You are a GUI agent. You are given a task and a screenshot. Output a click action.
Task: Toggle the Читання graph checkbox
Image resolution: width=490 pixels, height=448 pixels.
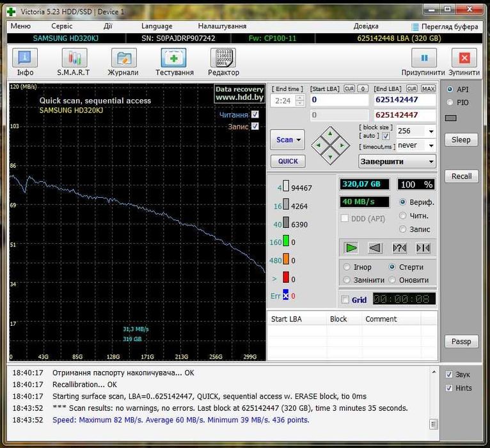(255, 115)
